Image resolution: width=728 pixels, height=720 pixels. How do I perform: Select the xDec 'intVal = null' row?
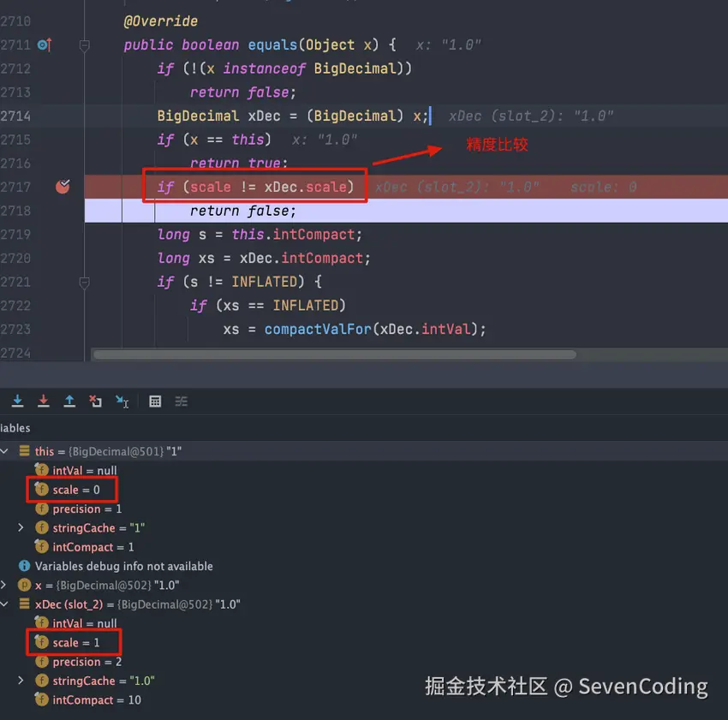pos(364,623)
